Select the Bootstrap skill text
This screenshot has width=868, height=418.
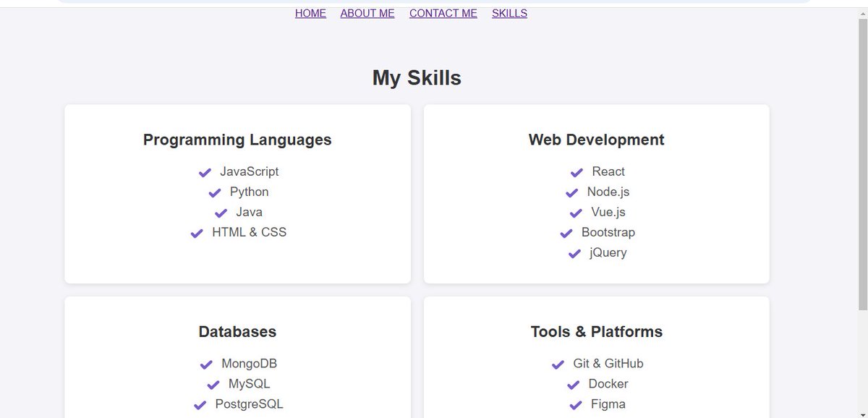pos(608,232)
